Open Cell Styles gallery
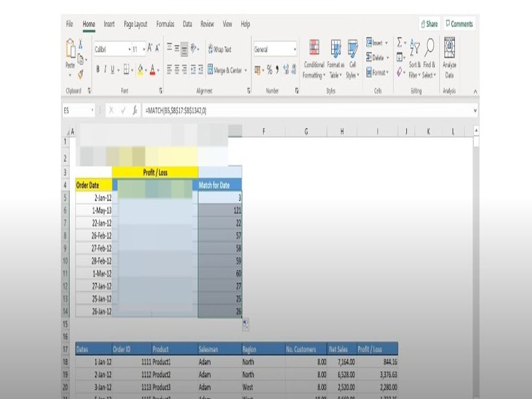 353,60
